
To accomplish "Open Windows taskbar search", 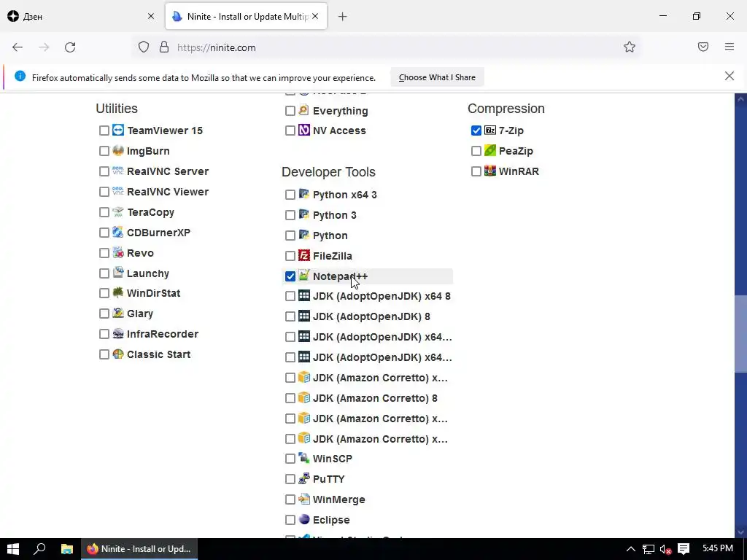I will (x=40, y=549).
